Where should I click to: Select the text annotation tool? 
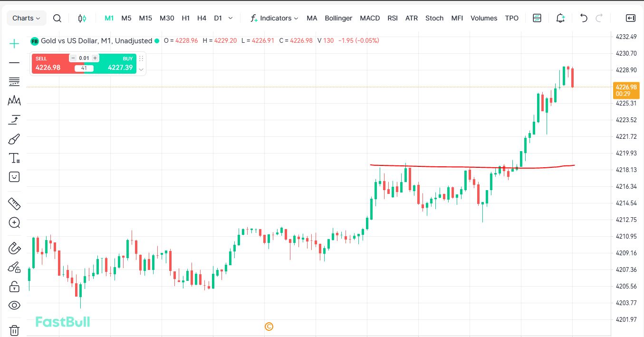[14, 158]
